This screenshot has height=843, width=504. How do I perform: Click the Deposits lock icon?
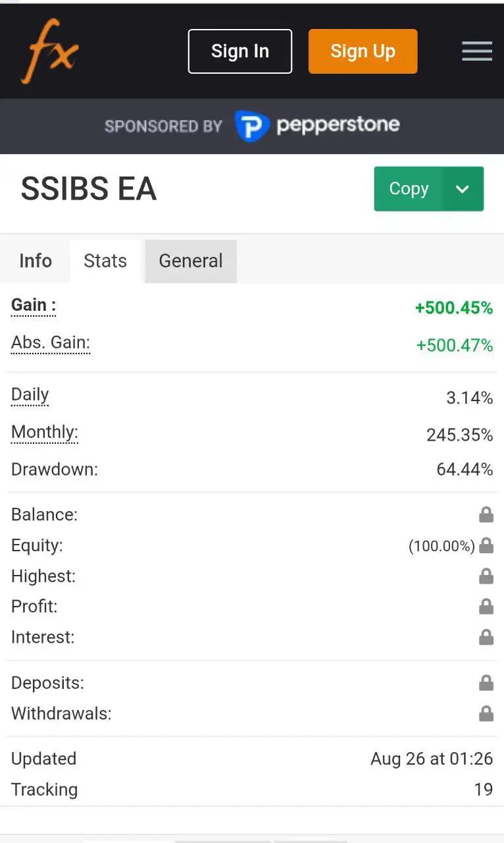coord(486,683)
